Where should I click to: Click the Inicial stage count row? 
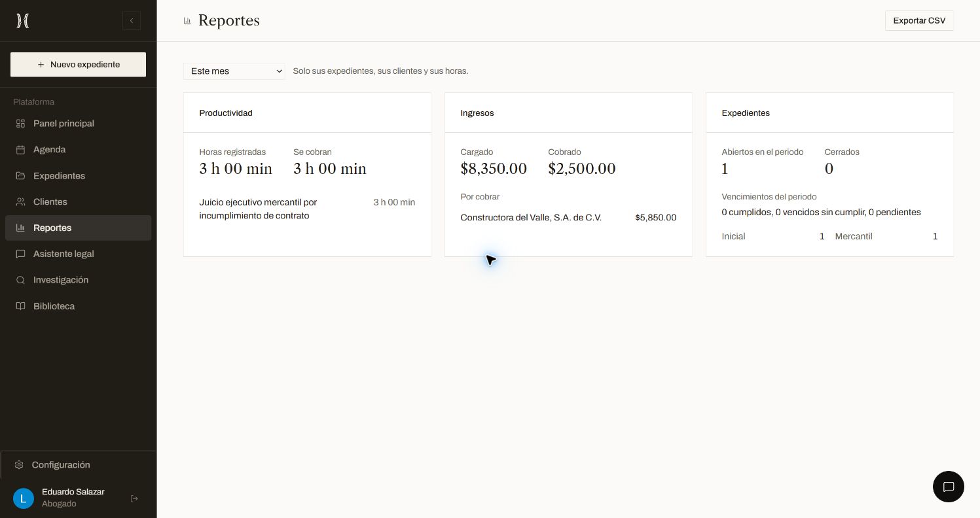(773, 236)
